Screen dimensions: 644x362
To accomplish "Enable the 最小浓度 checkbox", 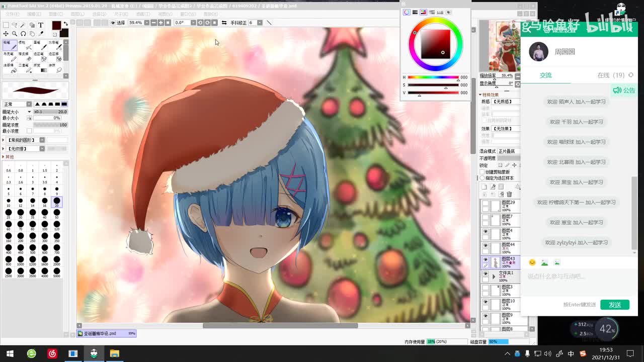I will click(x=30, y=131).
